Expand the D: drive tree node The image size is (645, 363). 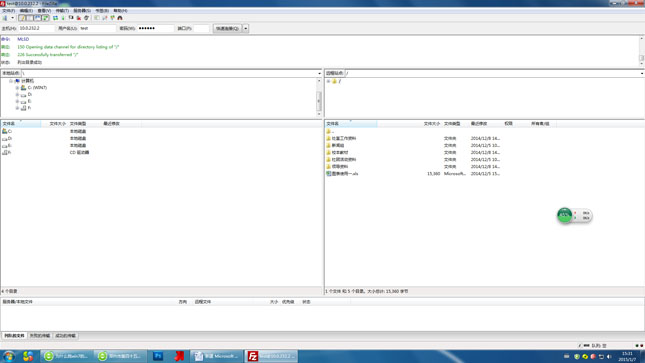tap(17, 95)
